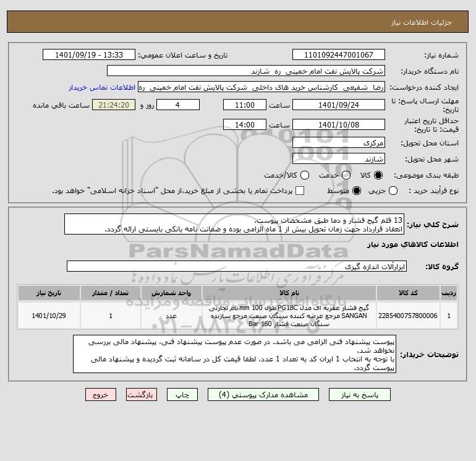Click the announcement date field 1401/09/19 - 13:33
This screenshot has height=461, width=476.
coord(89,54)
